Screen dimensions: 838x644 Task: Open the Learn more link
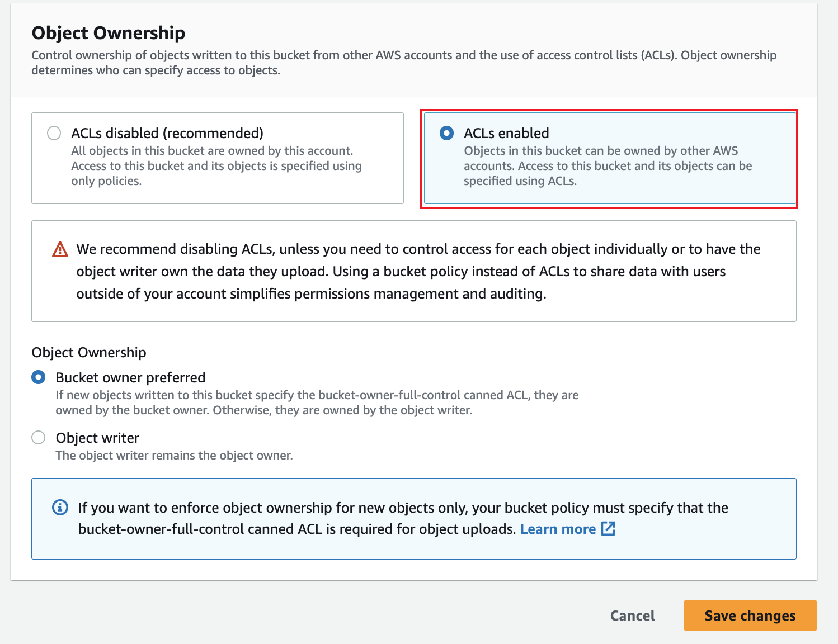558,529
